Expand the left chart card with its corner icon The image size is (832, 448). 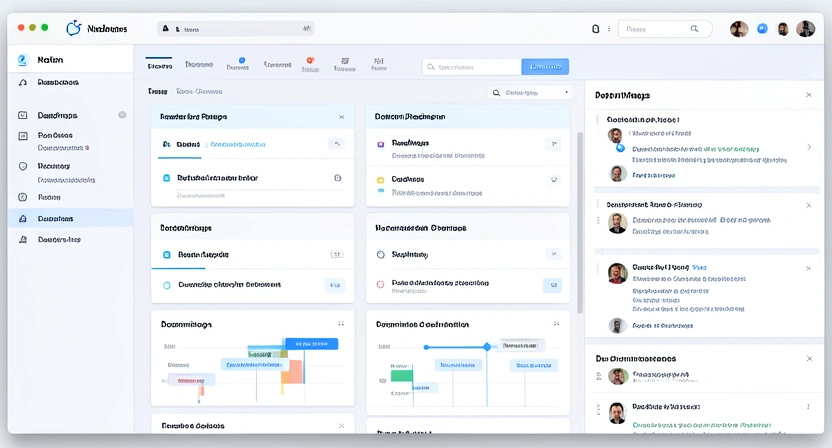coord(341,324)
